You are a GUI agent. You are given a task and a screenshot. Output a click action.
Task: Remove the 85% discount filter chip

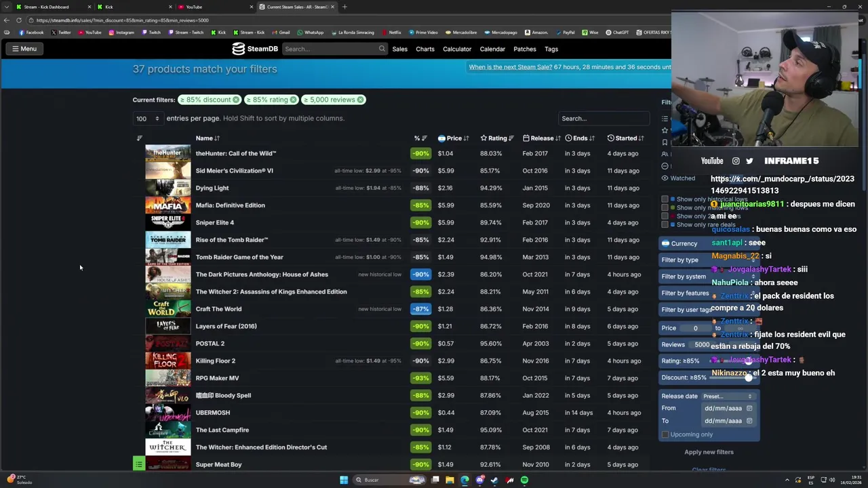tap(236, 100)
